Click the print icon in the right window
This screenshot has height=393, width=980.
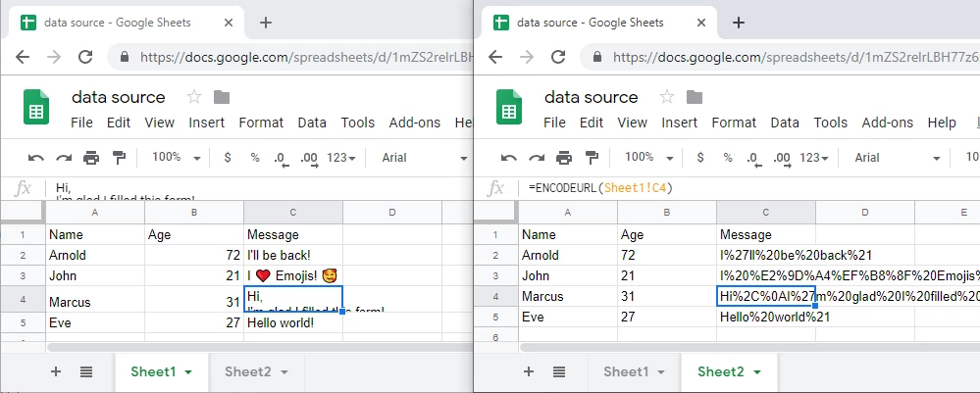click(564, 158)
